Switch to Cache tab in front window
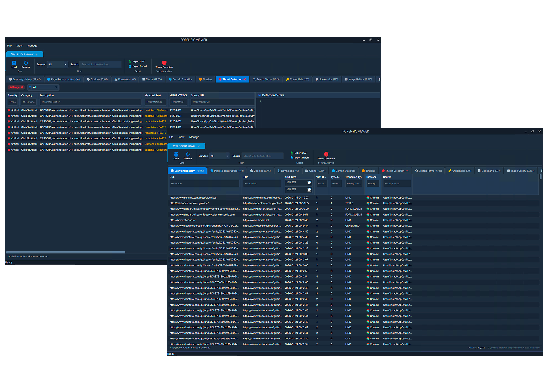The image size is (548, 392). [315, 171]
